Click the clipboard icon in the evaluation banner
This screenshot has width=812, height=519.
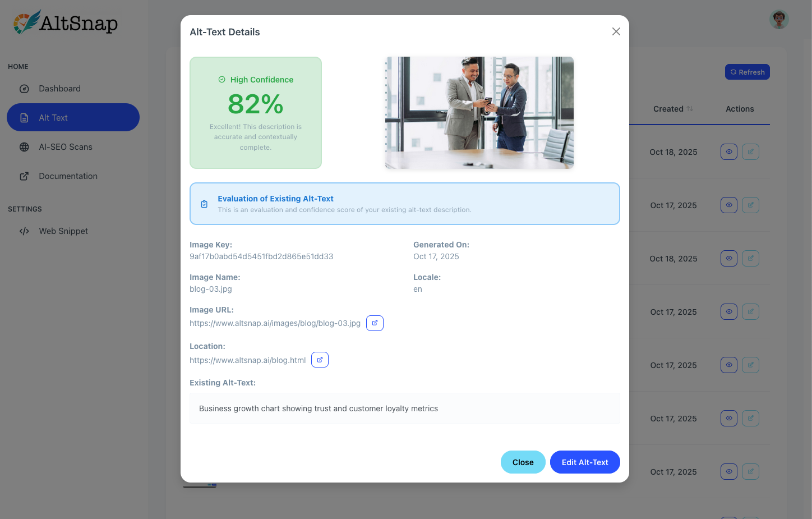tap(204, 204)
